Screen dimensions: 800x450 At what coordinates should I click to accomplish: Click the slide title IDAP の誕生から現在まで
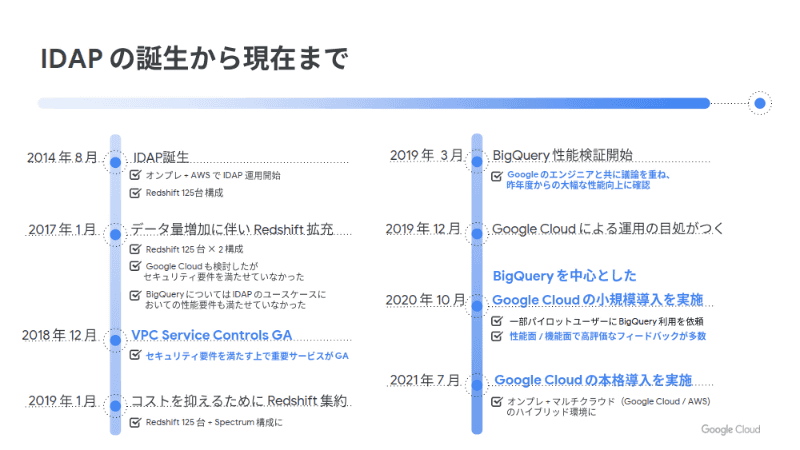click(x=194, y=58)
